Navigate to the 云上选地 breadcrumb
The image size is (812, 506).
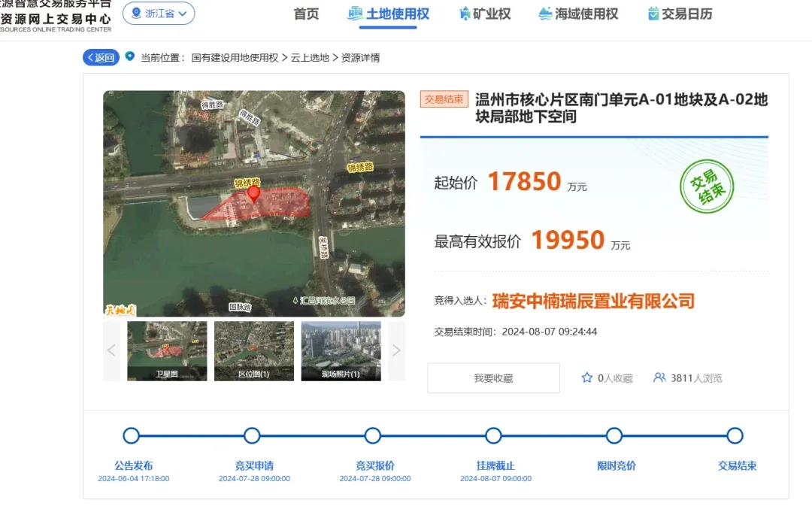pyautogui.click(x=310, y=57)
